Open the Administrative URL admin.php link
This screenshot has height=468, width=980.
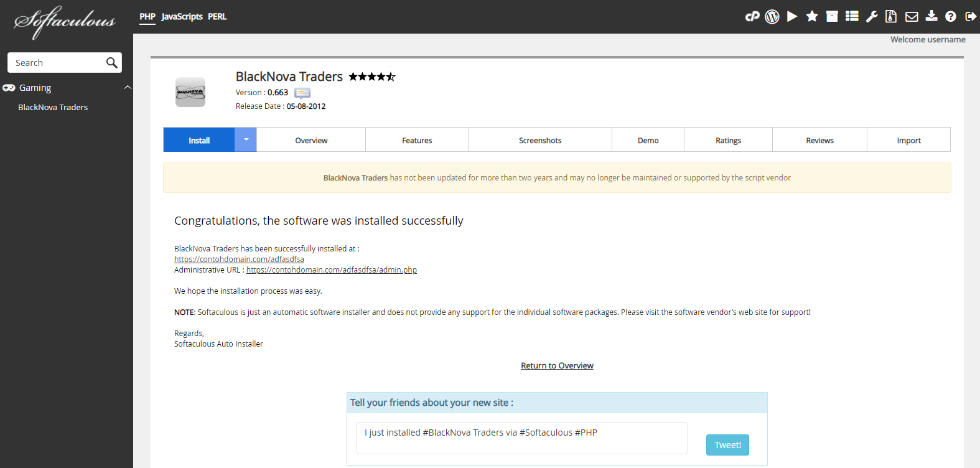coord(331,270)
